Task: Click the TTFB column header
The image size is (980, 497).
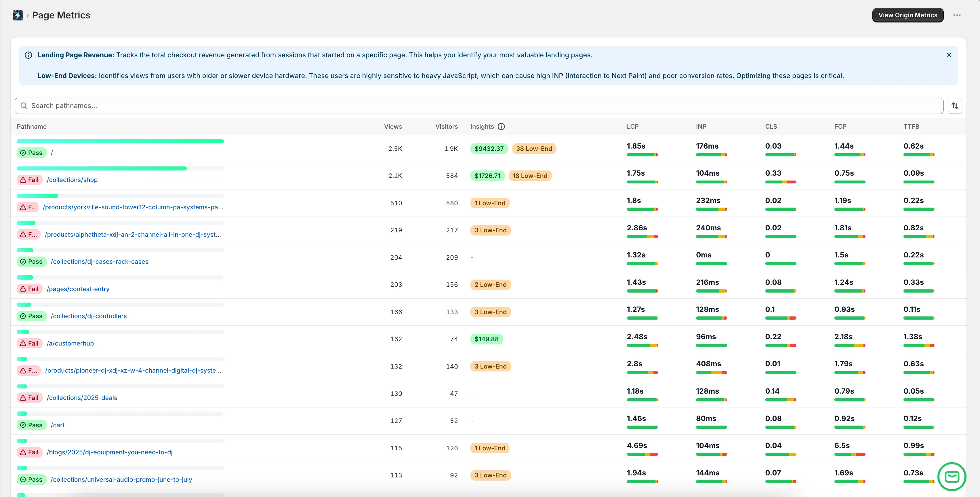Action: pyautogui.click(x=911, y=126)
